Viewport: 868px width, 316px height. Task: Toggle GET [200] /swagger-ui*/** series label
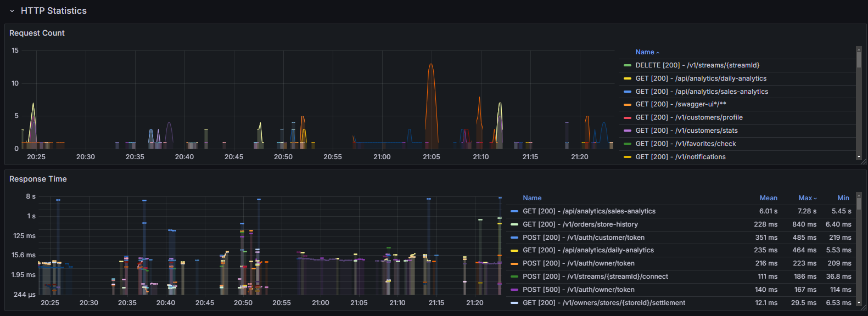click(681, 104)
